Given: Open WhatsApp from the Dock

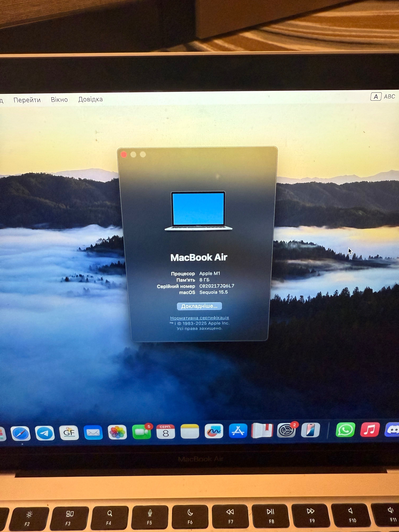Looking at the screenshot, I should (x=345, y=429).
